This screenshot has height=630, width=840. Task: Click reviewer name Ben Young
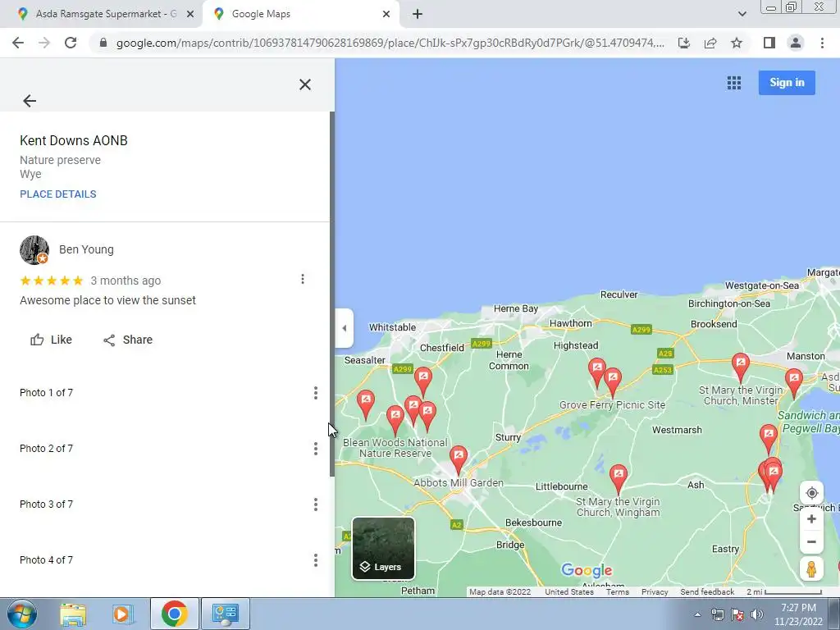pos(86,249)
